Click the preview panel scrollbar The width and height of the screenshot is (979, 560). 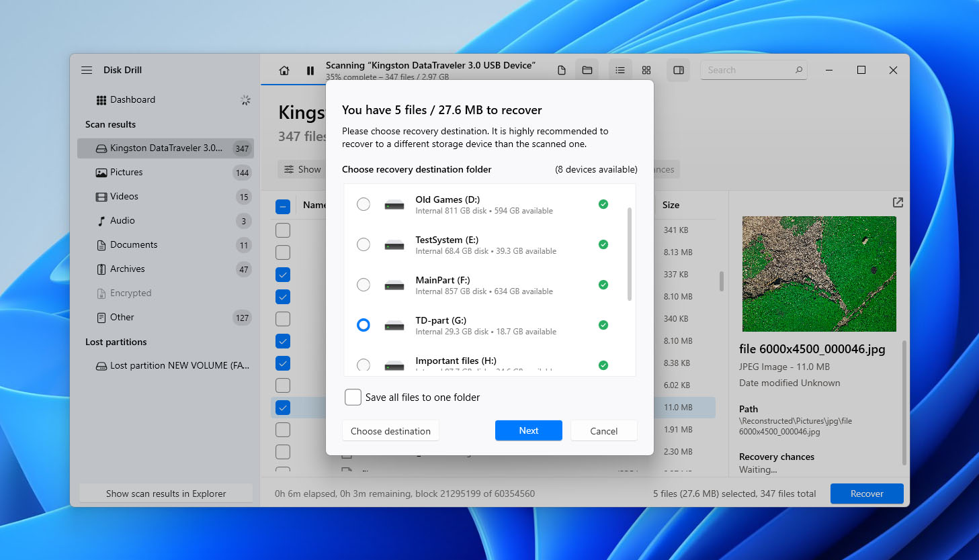[x=904, y=403]
